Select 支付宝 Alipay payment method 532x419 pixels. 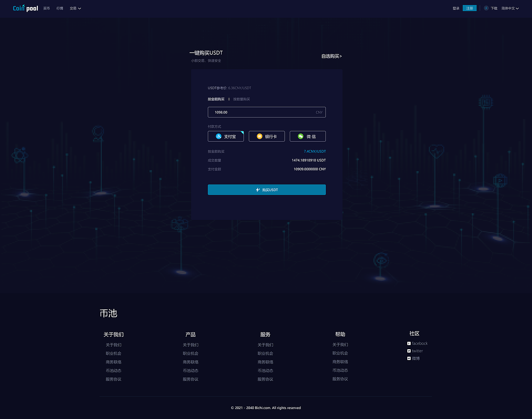[x=226, y=136]
